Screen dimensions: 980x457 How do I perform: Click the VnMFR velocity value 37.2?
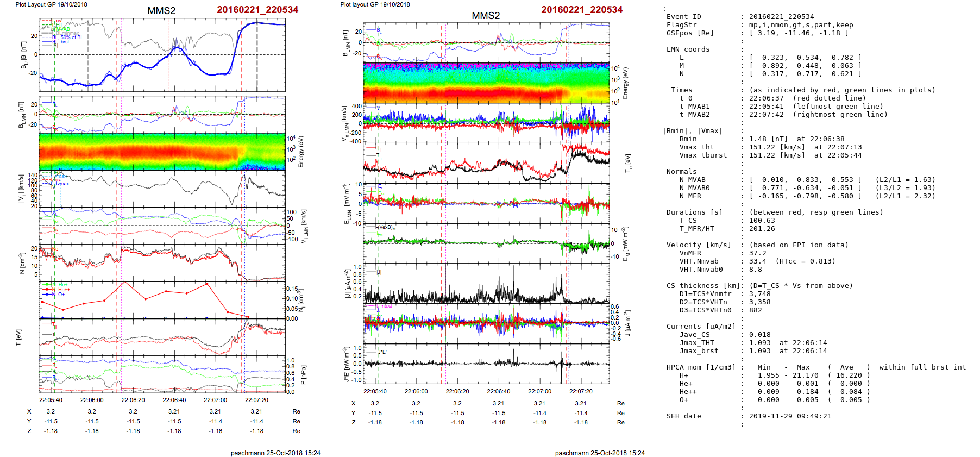pos(757,253)
